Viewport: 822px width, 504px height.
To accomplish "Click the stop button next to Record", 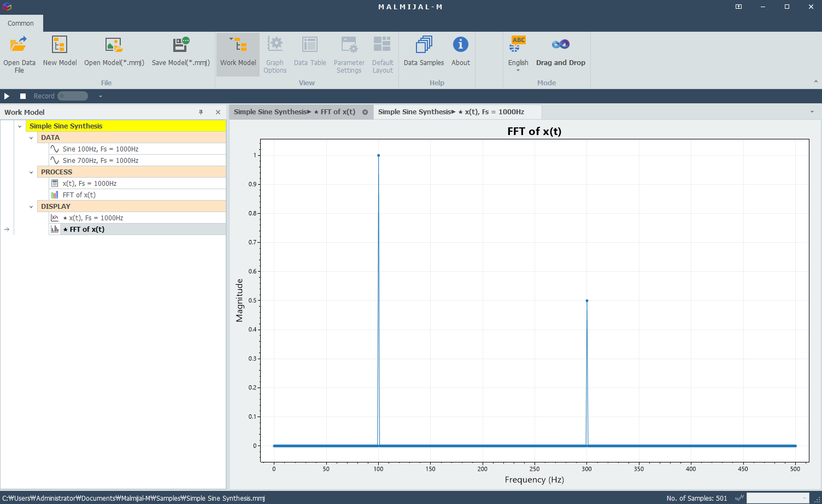I will (23, 96).
